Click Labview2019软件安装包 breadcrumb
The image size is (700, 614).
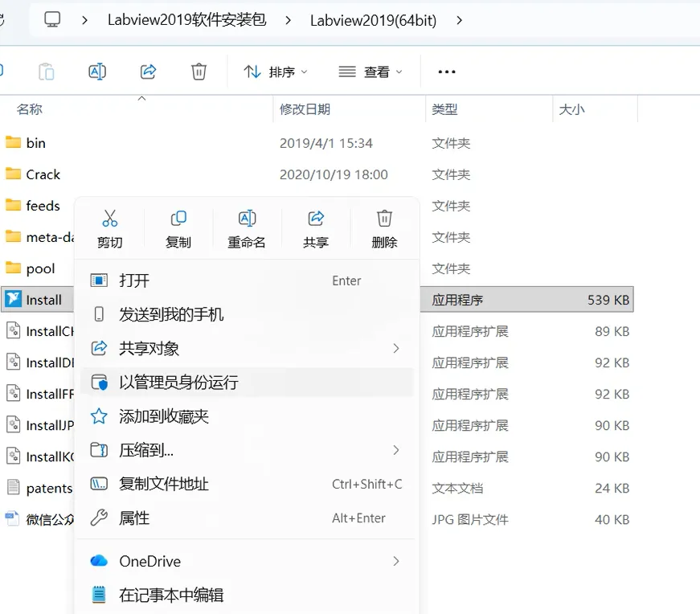pyautogui.click(x=187, y=20)
